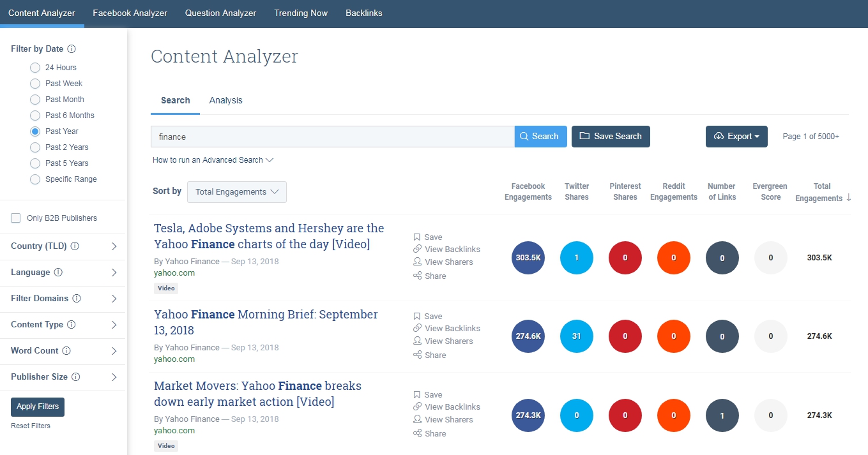Expand How to run an Advanced Search

tap(213, 160)
